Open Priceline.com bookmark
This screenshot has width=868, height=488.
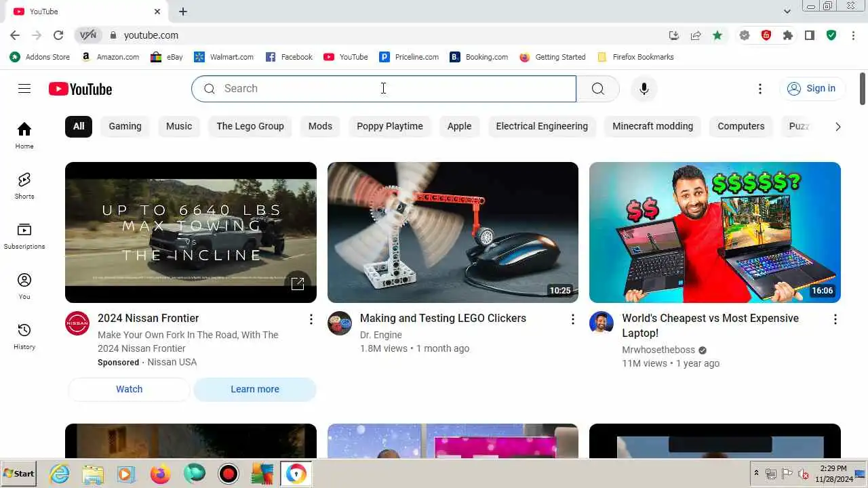point(409,57)
